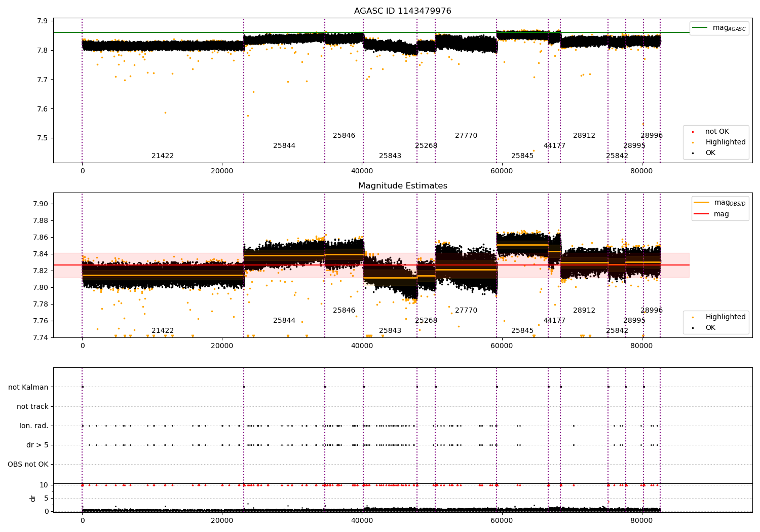The width and height of the screenshot is (760, 532).
Task: Click the 'Ion. rad.' axis label
Action: click(x=34, y=426)
